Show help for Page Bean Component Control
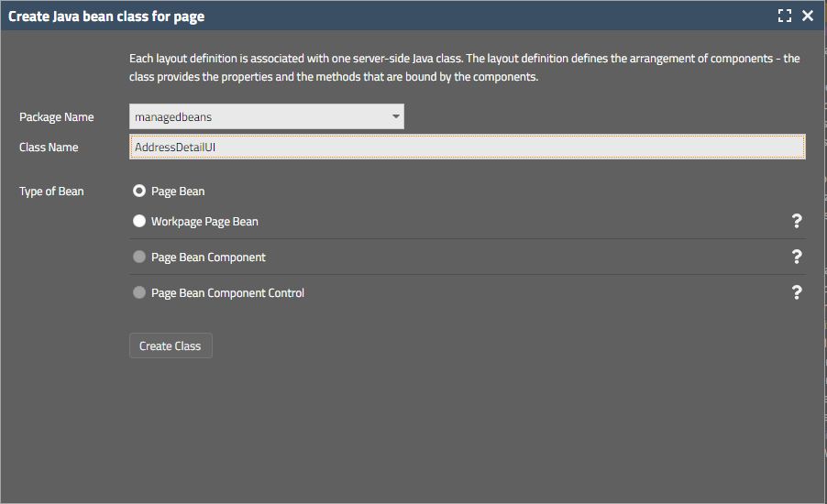The image size is (827, 504). 797,292
